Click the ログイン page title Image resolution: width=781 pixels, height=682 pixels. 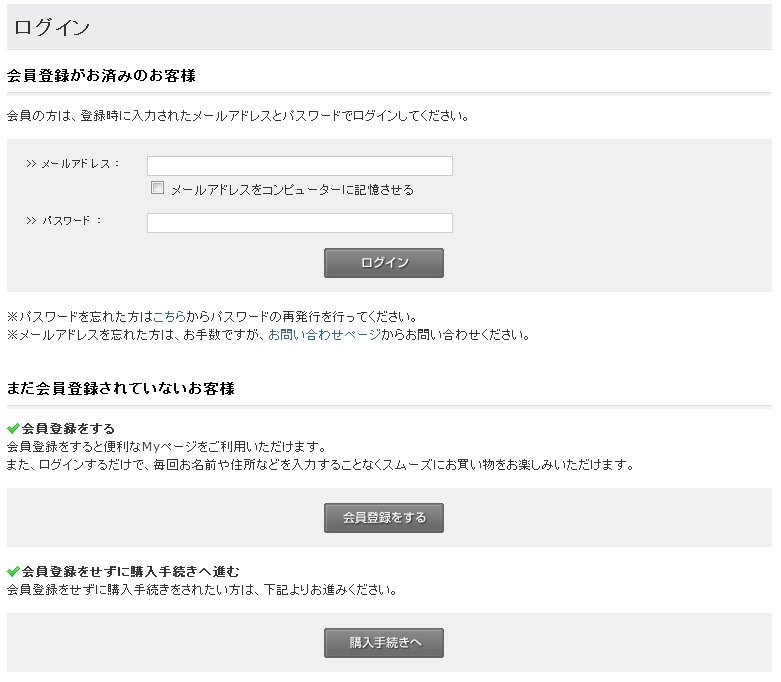(52, 27)
